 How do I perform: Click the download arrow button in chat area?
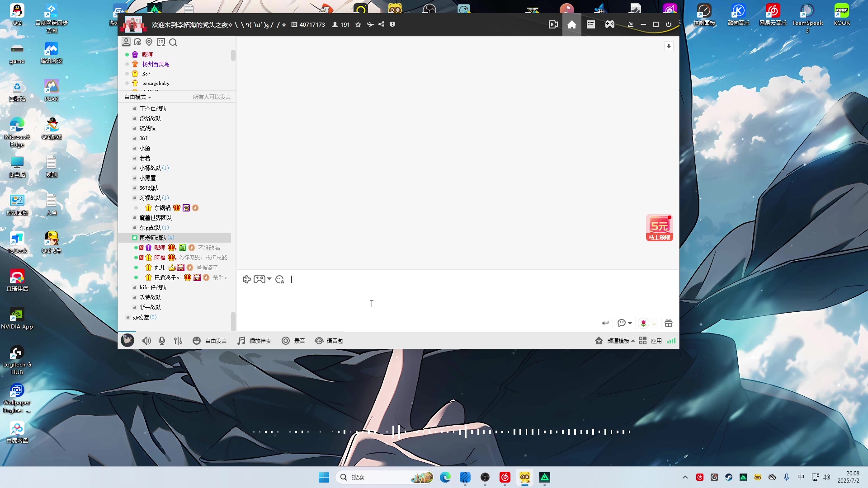click(669, 46)
